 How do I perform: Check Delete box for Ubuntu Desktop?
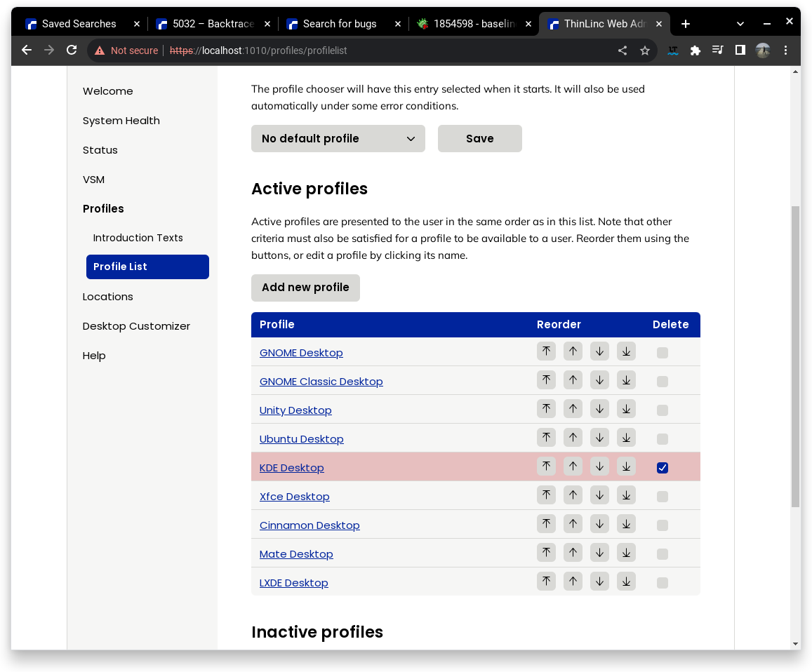coord(662,439)
